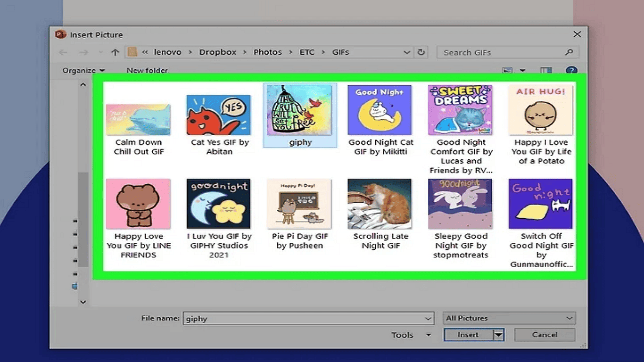Select Sleepy Good Night GIF by stopmotreats
This screenshot has width=644, height=362.
(460, 204)
